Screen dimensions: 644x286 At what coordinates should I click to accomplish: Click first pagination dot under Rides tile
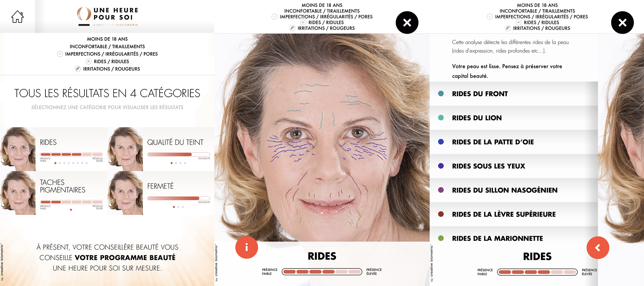(x=55, y=163)
